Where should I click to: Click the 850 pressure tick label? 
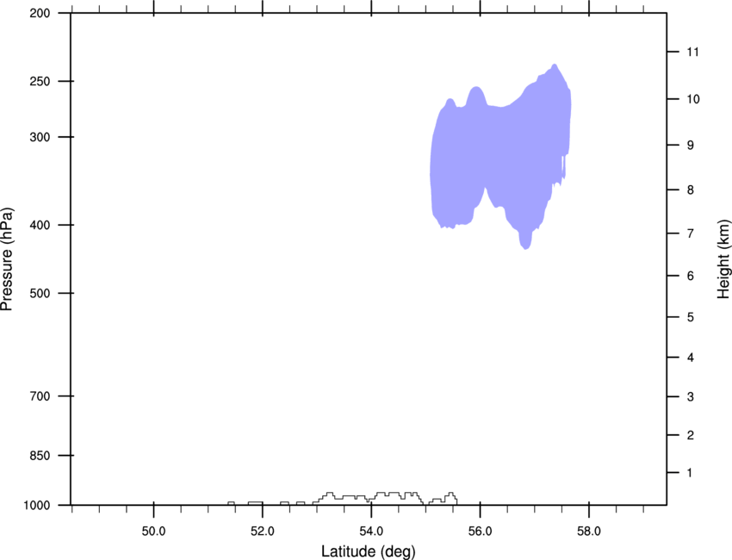point(40,456)
